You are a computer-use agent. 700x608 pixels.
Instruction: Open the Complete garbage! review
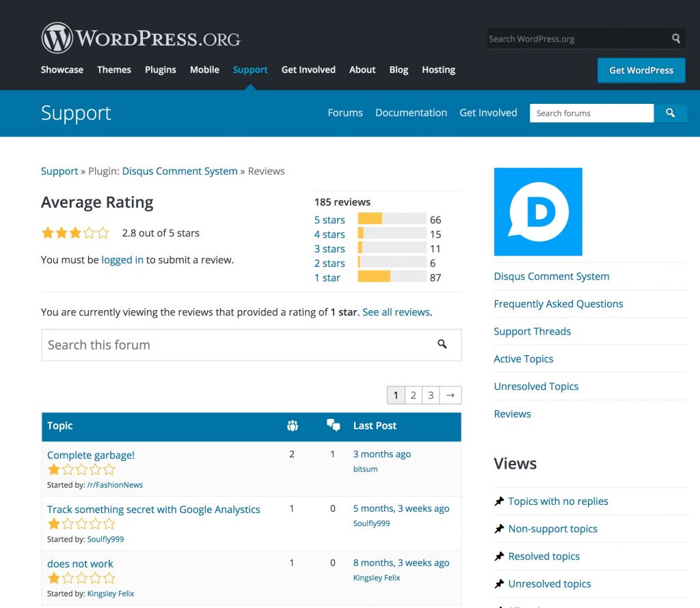tap(91, 455)
